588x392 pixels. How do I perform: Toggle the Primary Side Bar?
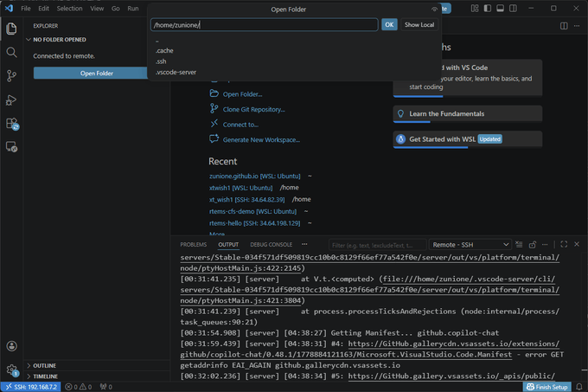[x=488, y=9]
